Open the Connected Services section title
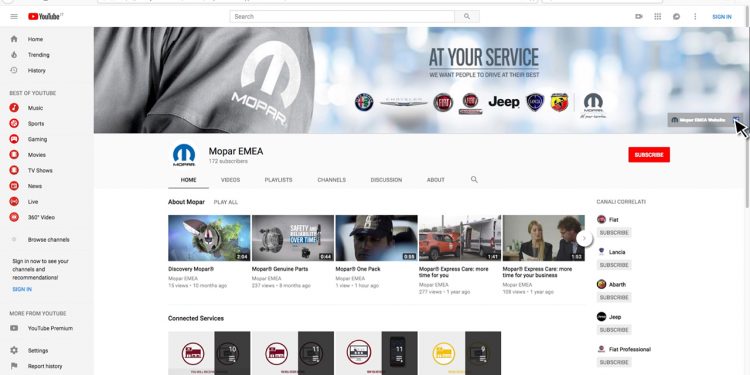The height and width of the screenshot is (375, 750). pyautogui.click(x=196, y=318)
